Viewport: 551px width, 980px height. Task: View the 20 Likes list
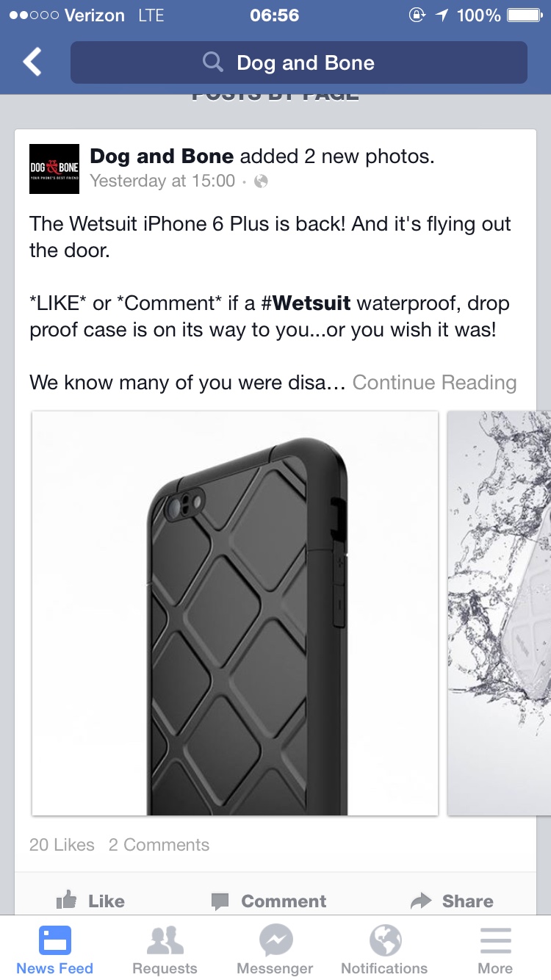pyautogui.click(x=62, y=845)
